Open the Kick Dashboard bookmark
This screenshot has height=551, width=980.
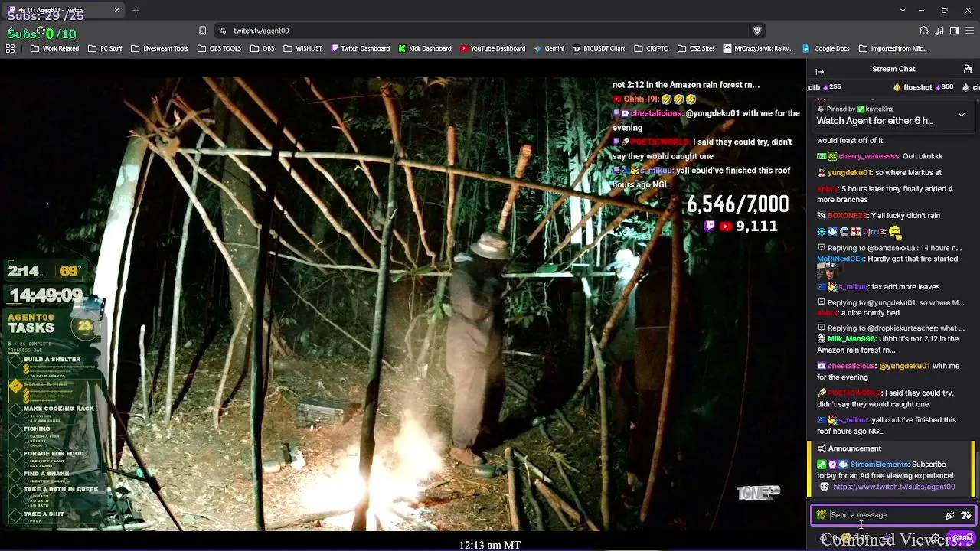pyautogui.click(x=425, y=48)
